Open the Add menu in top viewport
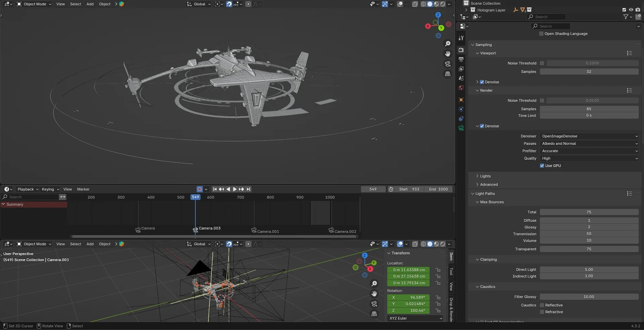The height and width of the screenshot is (330, 644). coord(90,4)
